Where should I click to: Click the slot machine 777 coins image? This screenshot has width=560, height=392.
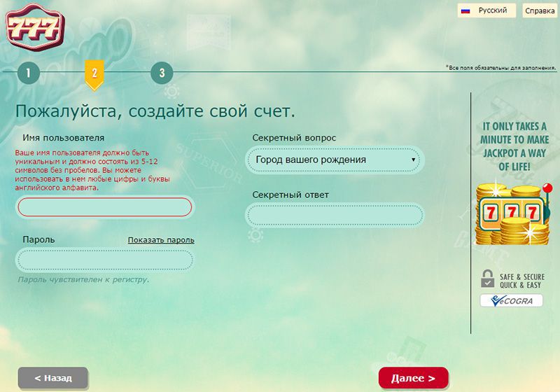[x=513, y=213]
